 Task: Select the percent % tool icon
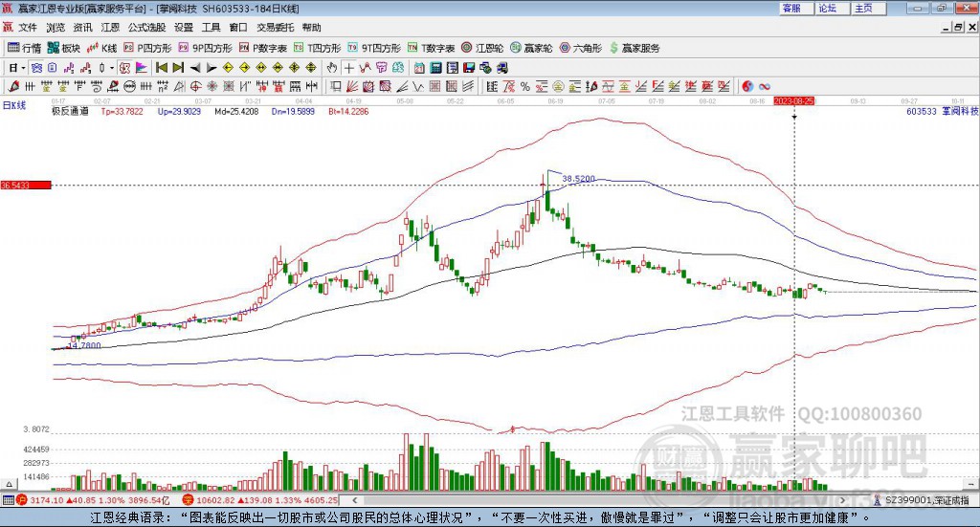click(525, 87)
